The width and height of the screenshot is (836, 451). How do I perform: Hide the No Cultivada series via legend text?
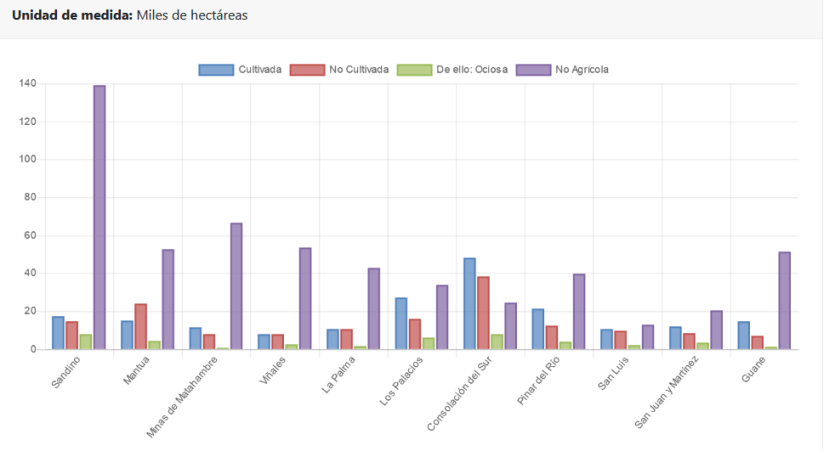[x=358, y=70]
